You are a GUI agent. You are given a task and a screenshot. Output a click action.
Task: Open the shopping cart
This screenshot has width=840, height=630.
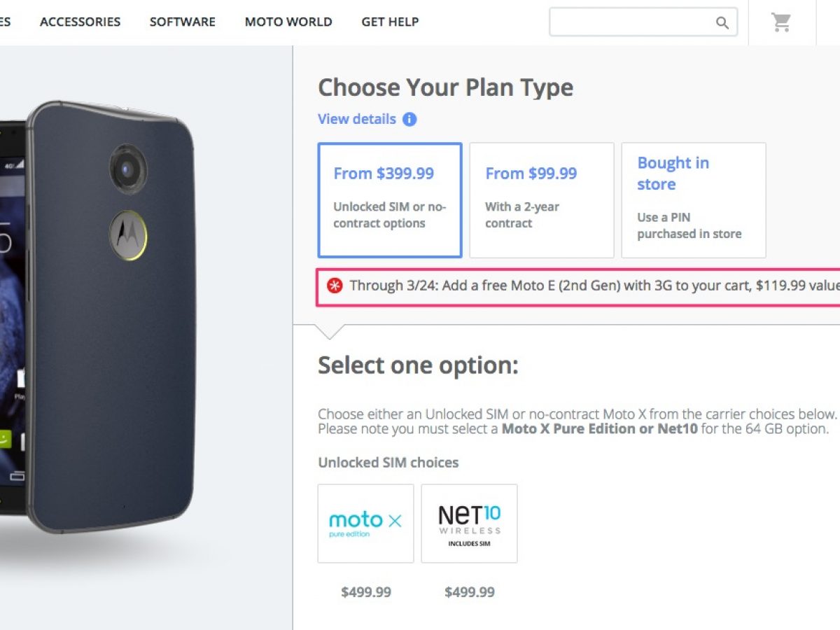tap(781, 22)
